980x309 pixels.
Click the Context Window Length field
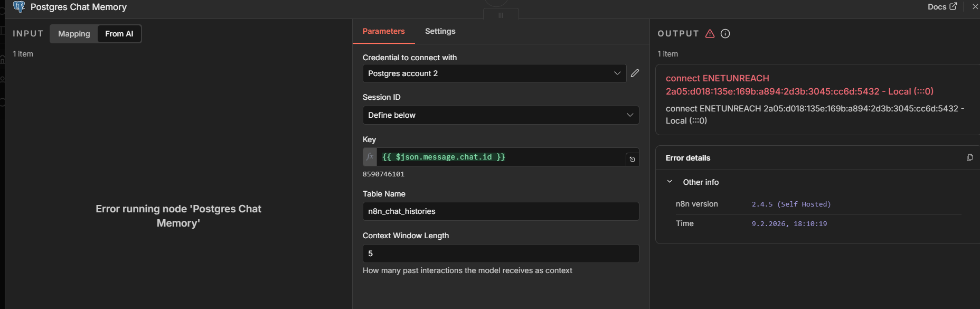click(x=500, y=254)
